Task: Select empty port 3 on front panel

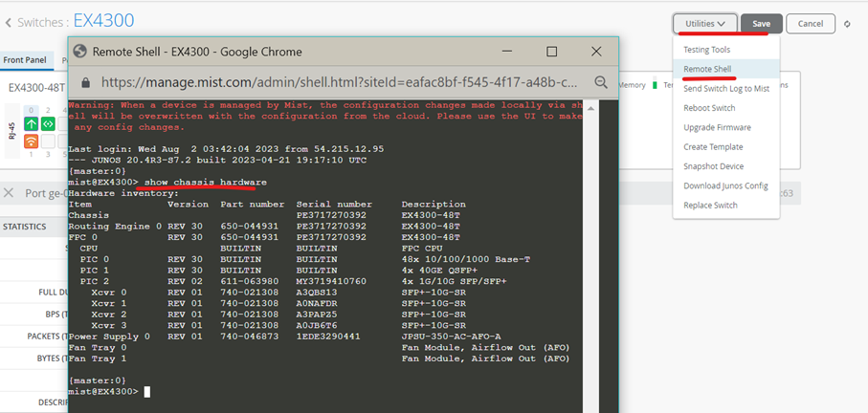Action: pyautogui.click(x=48, y=141)
